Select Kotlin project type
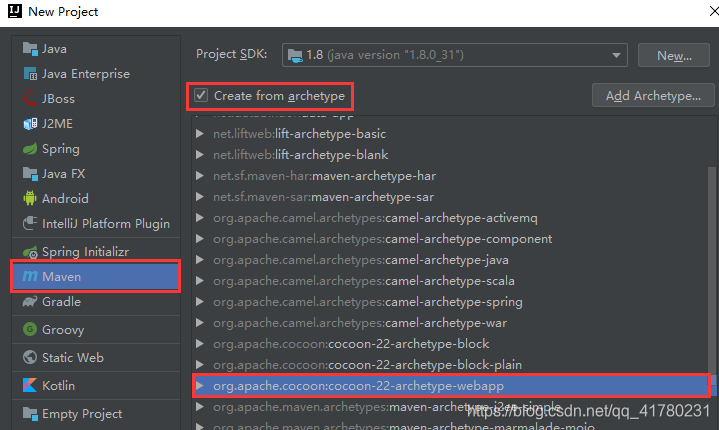Viewport: 719px width, 430px height. coord(96,386)
